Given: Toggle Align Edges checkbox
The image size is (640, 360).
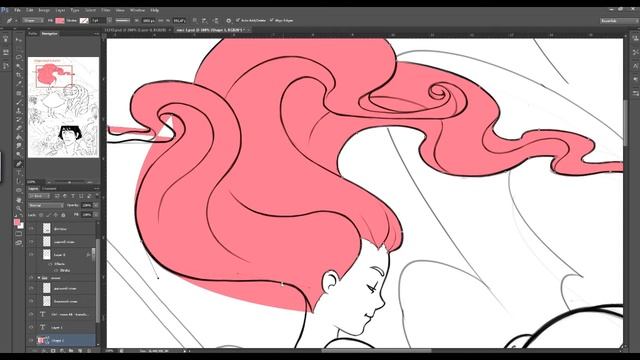Looking at the screenshot, I should 271,20.
